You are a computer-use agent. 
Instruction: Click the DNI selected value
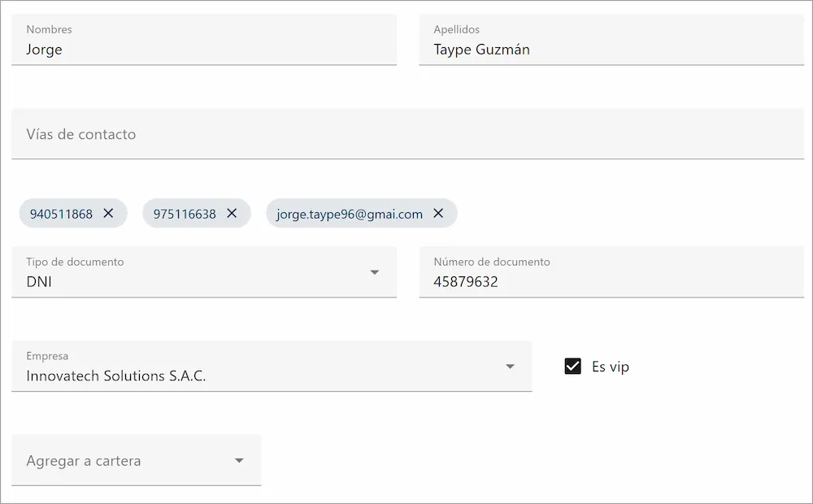click(39, 282)
